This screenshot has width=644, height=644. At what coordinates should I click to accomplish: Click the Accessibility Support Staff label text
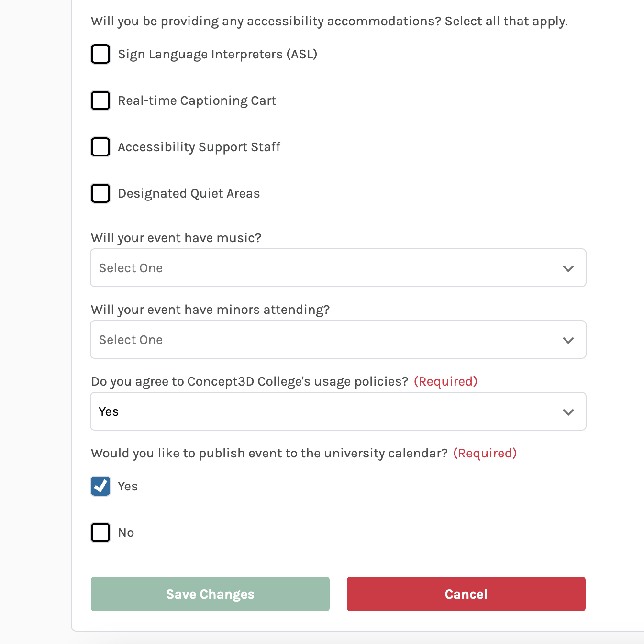(x=199, y=147)
